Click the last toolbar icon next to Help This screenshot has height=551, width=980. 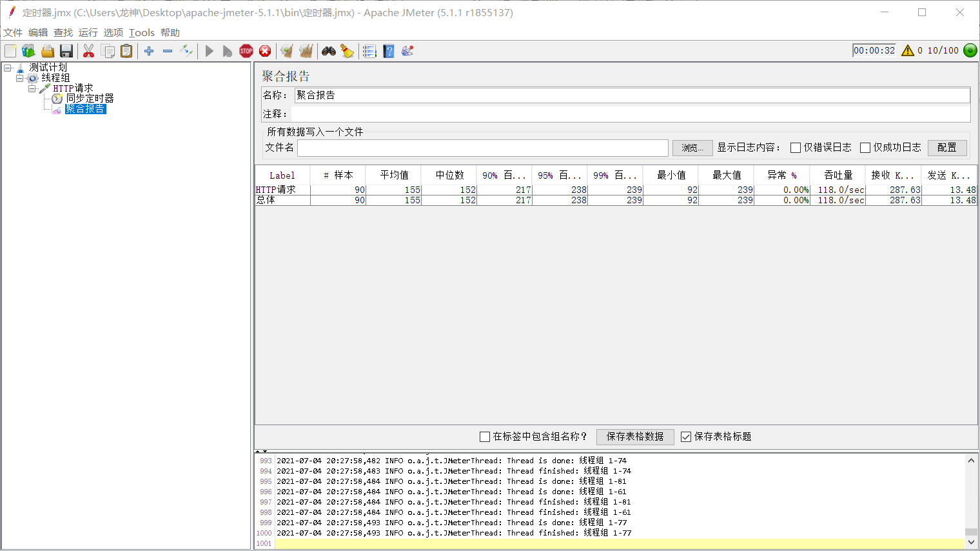point(407,51)
